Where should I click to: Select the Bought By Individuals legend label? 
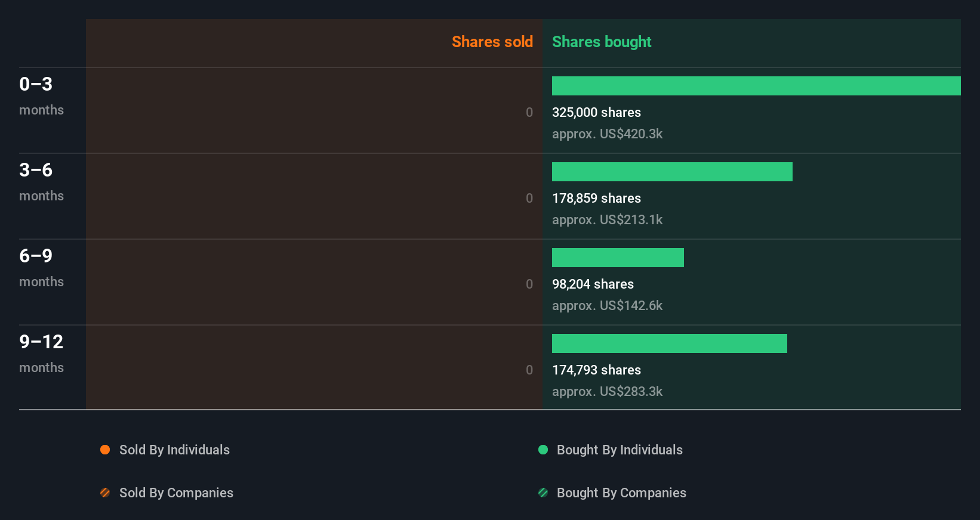(x=620, y=450)
